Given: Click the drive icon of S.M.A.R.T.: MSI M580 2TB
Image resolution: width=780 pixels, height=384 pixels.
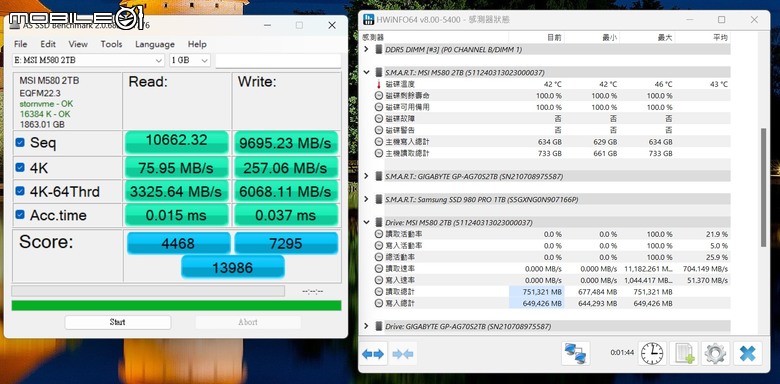Looking at the screenshot, I should (x=379, y=73).
